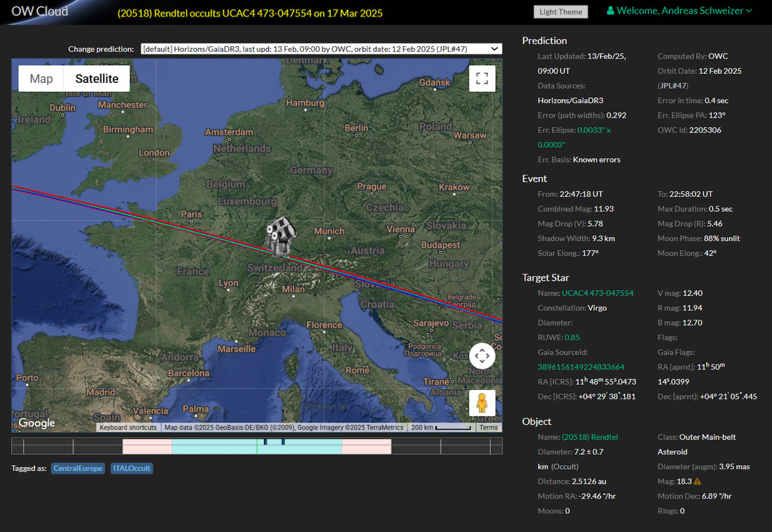Image resolution: width=772 pixels, height=532 pixels.
Task: Click the telescope station marker on map
Action: pos(280,236)
